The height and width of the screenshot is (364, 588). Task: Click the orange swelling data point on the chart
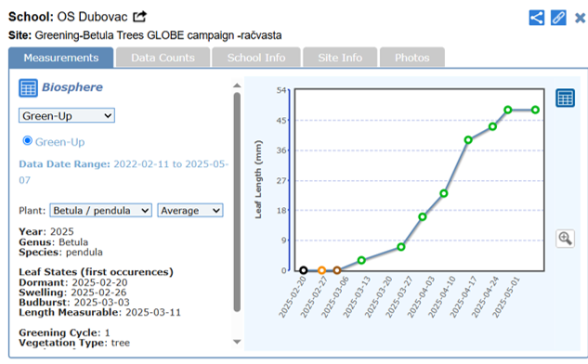321,270
